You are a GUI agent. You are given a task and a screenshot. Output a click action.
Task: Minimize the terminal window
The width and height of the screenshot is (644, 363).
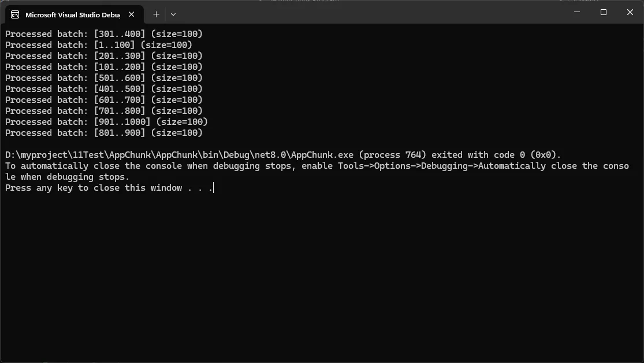point(577,12)
